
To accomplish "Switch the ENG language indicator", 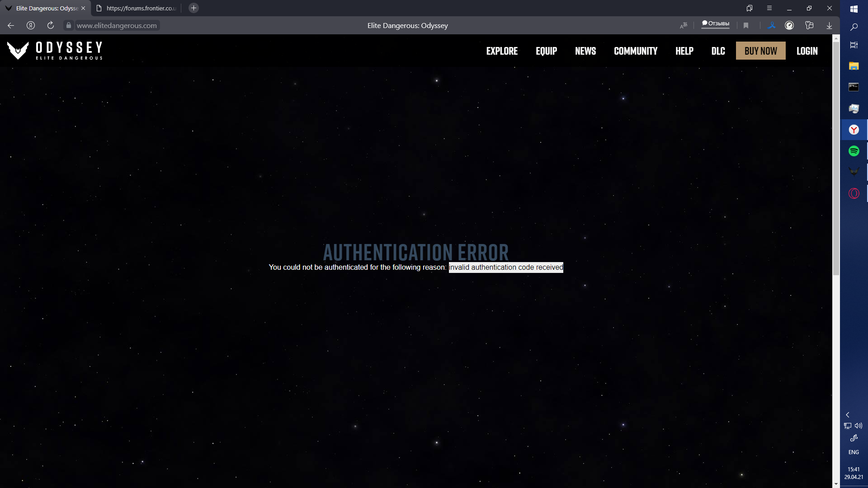I will (x=854, y=452).
